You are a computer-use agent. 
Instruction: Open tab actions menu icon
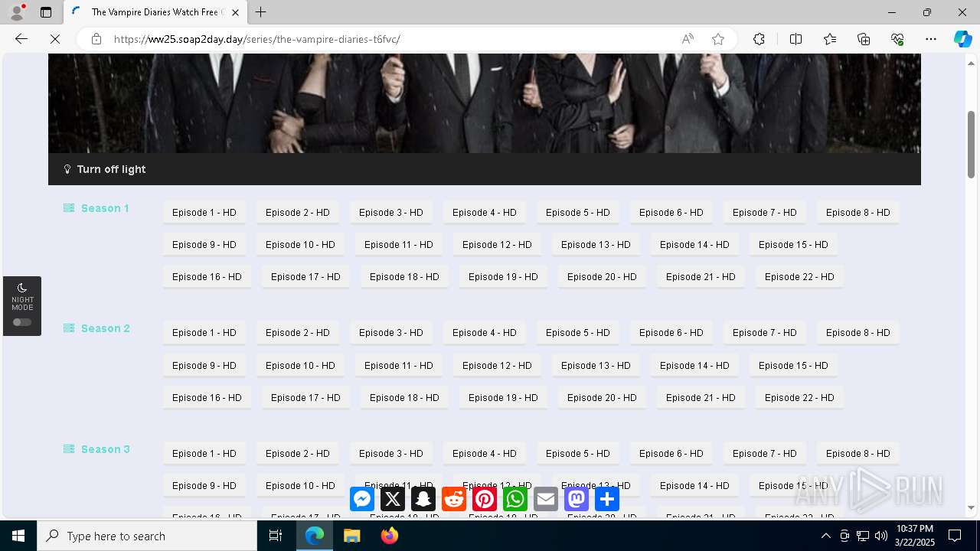click(x=46, y=12)
